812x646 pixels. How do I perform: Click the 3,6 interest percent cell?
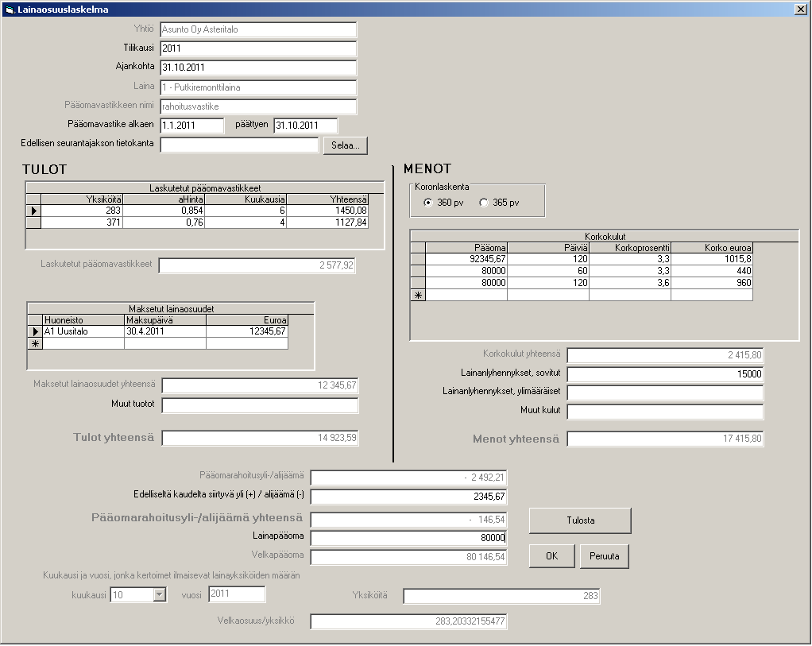tap(630, 283)
